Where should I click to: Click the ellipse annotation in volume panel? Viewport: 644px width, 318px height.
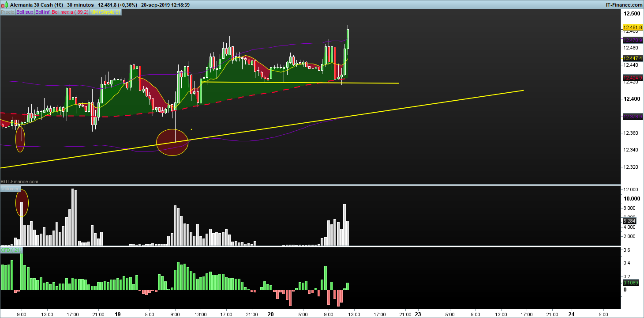point(22,203)
